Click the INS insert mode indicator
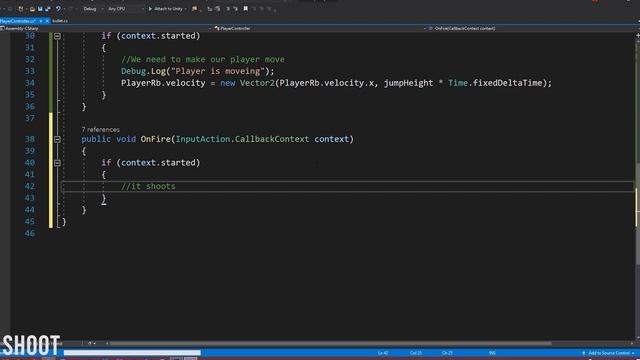The height and width of the screenshot is (360, 640). tap(492, 353)
